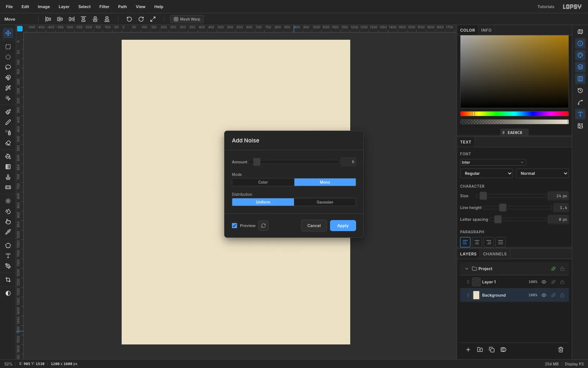This screenshot has height=368, width=588.
Task: Select the Text tool in left toolbar
Action: pos(8,256)
